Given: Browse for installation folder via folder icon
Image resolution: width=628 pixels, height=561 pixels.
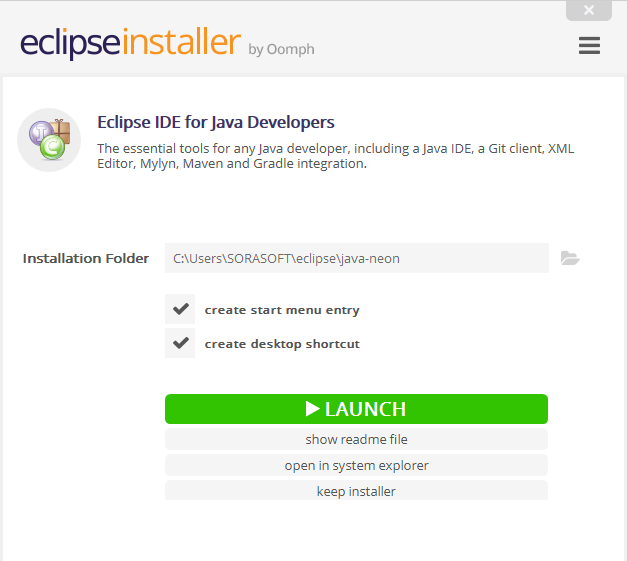Looking at the screenshot, I should (x=570, y=258).
